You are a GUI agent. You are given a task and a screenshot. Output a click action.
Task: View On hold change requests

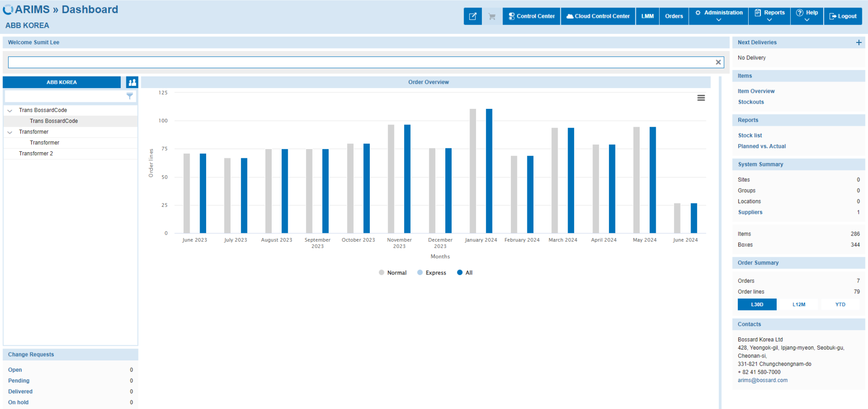(x=18, y=402)
